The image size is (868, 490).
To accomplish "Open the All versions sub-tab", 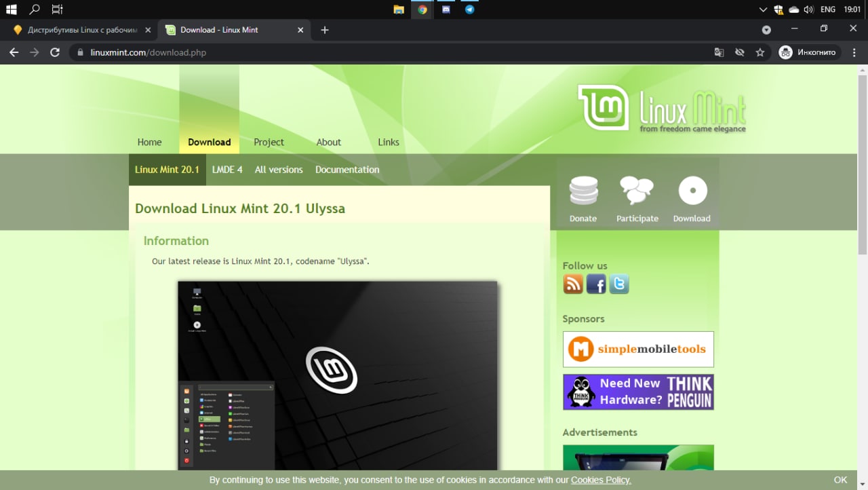I will 279,170.
